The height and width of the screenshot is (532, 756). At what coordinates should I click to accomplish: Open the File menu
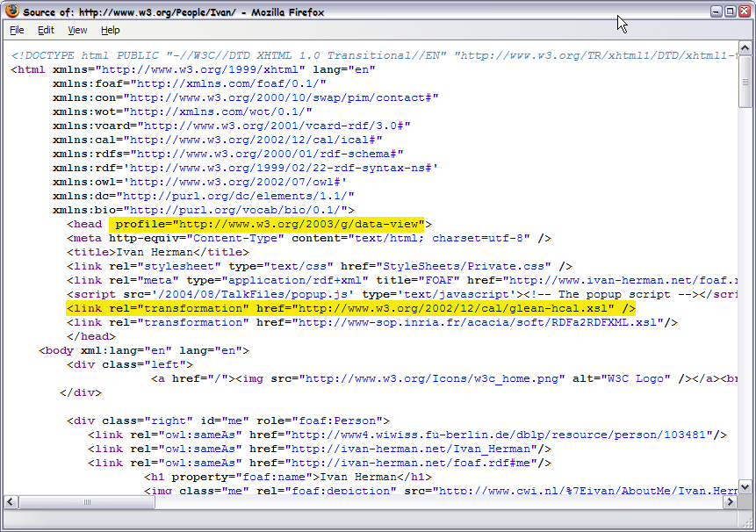tap(17, 29)
